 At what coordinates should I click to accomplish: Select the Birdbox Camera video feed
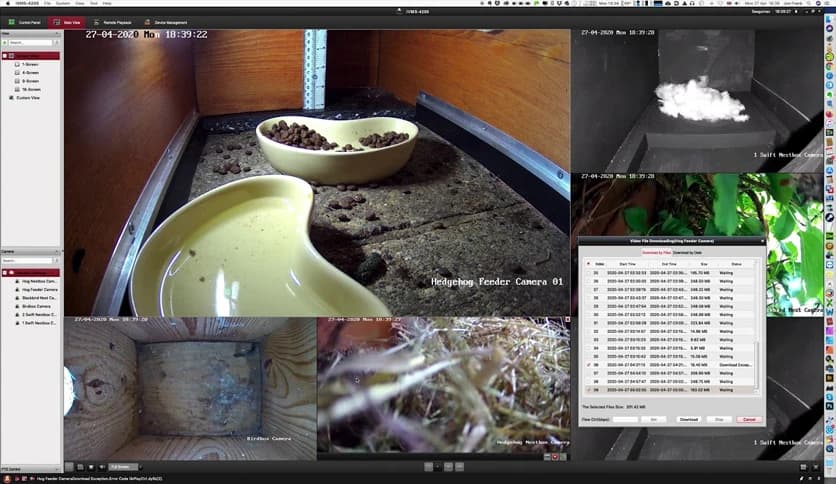tap(190, 389)
